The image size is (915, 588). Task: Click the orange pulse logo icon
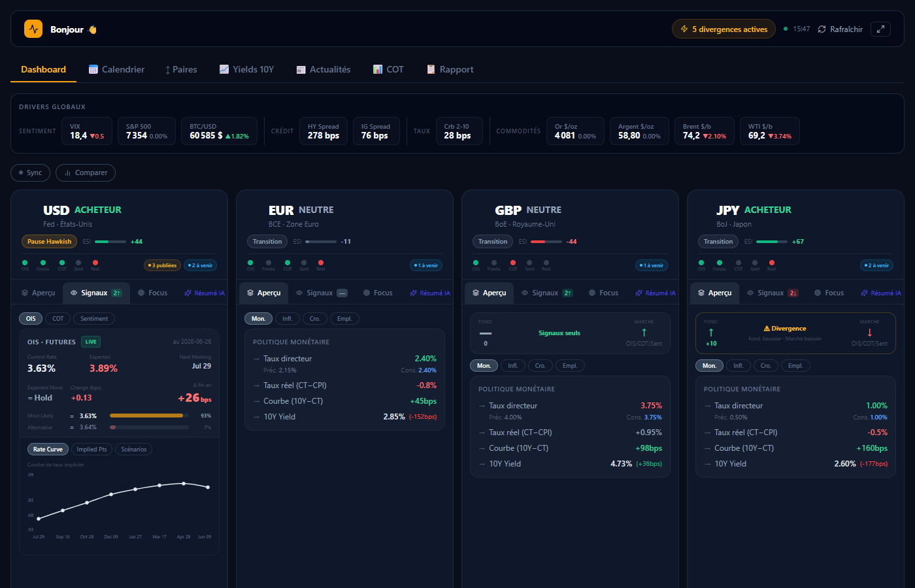point(33,29)
